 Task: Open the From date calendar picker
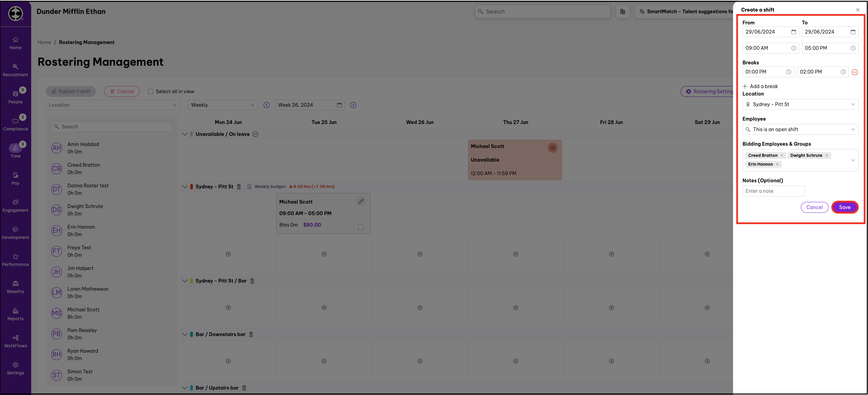793,32
